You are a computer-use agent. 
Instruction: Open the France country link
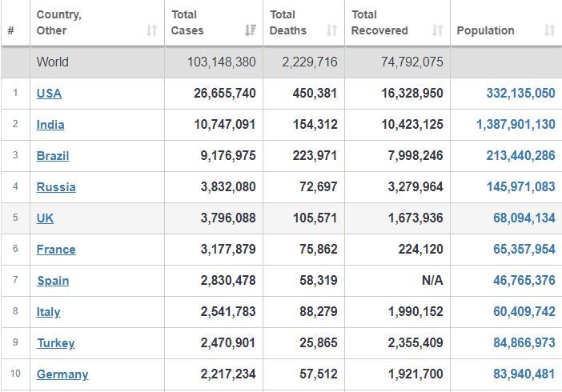56,250
